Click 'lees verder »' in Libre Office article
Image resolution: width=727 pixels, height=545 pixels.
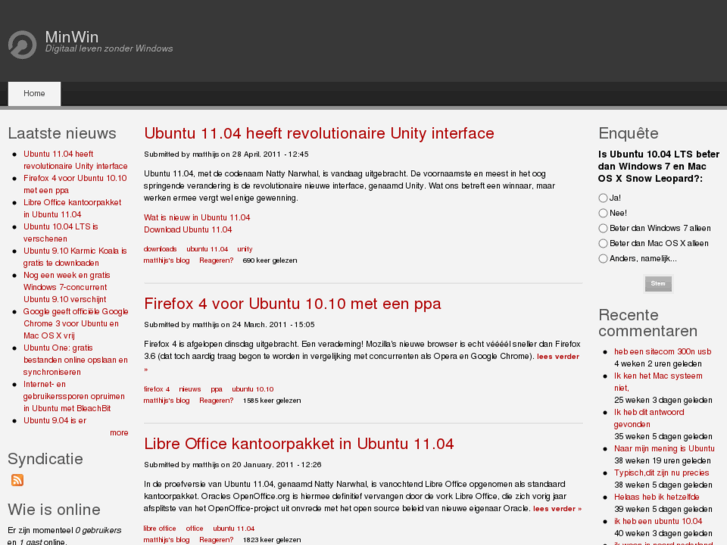click(557, 509)
